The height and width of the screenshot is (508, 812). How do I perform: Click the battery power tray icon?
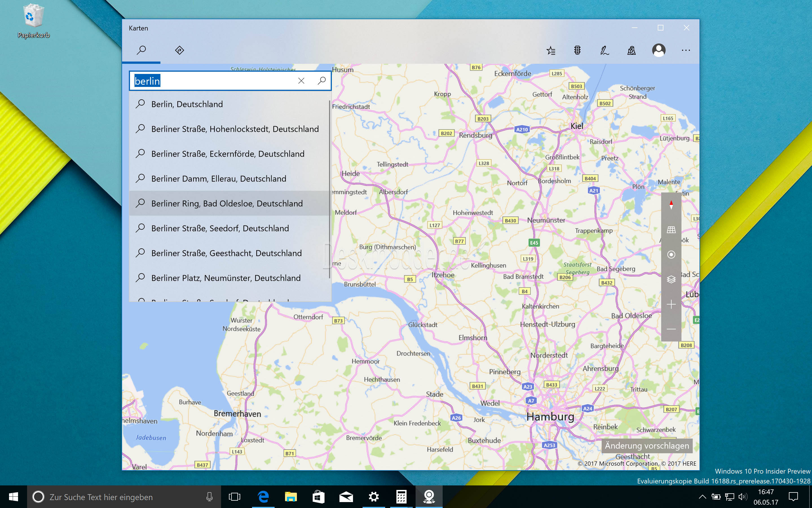coord(716,497)
